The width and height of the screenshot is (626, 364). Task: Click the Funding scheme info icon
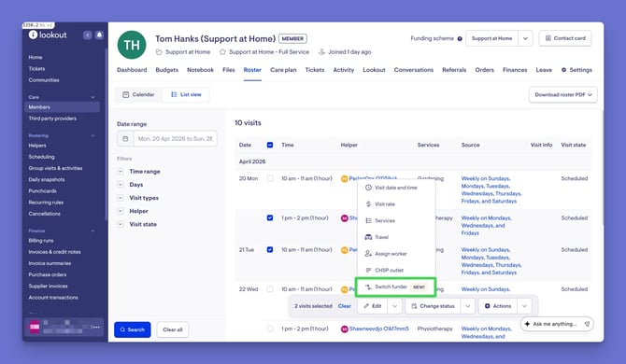[460, 38]
